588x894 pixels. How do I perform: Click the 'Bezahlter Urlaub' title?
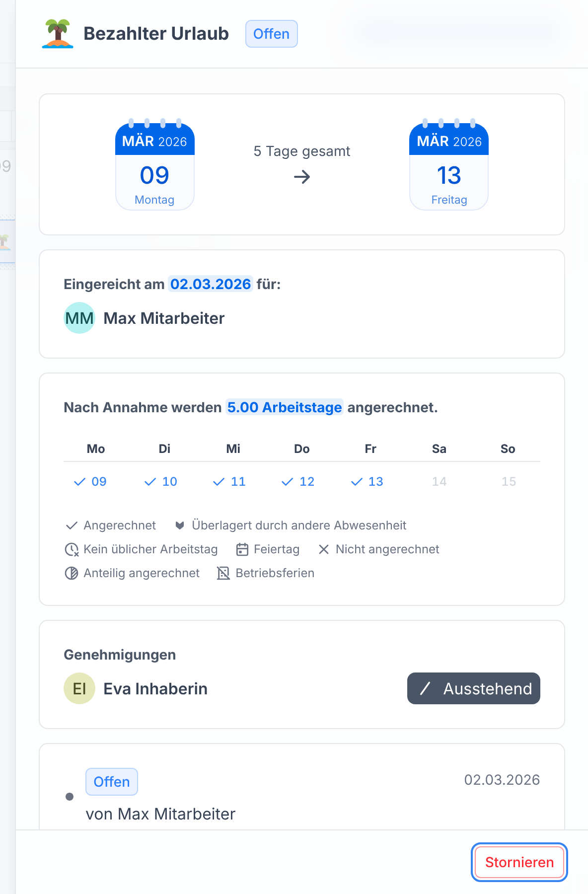156,34
